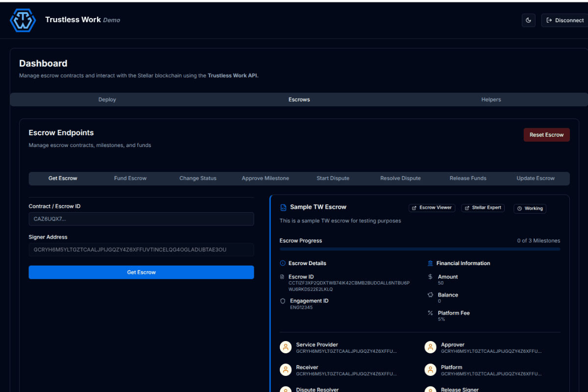Screen dimensions: 588x392
Task: Select the Fund Escrow tab
Action: 130,178
